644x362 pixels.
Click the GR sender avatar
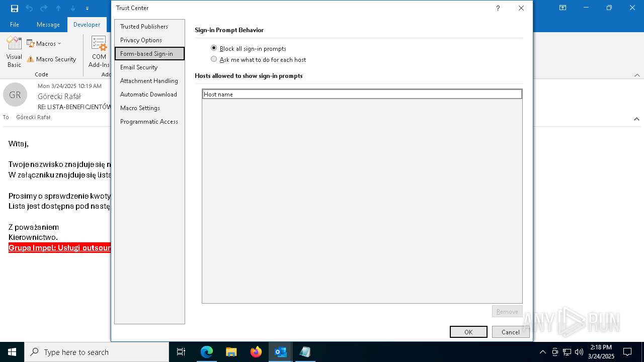(x=15, y=95)
